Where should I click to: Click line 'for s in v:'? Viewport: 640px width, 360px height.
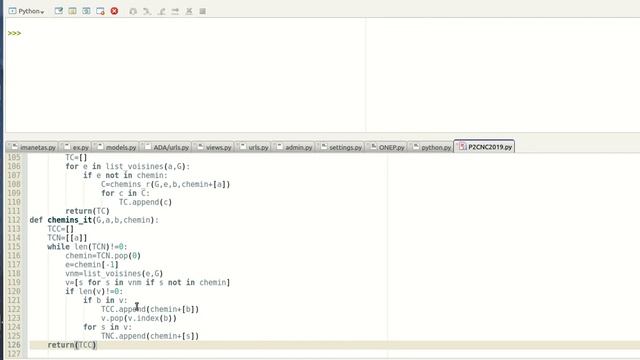click(107, 327)
